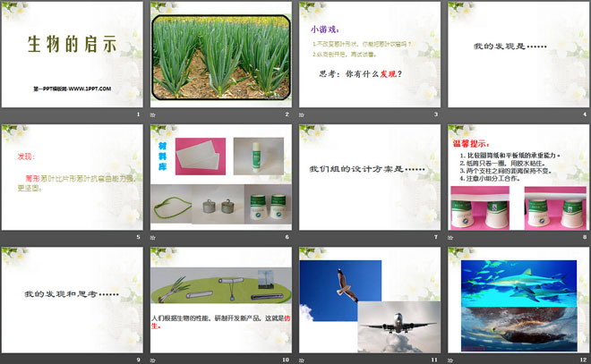Click slide number label 4
591x364 pixels.
tap(585, 114)
